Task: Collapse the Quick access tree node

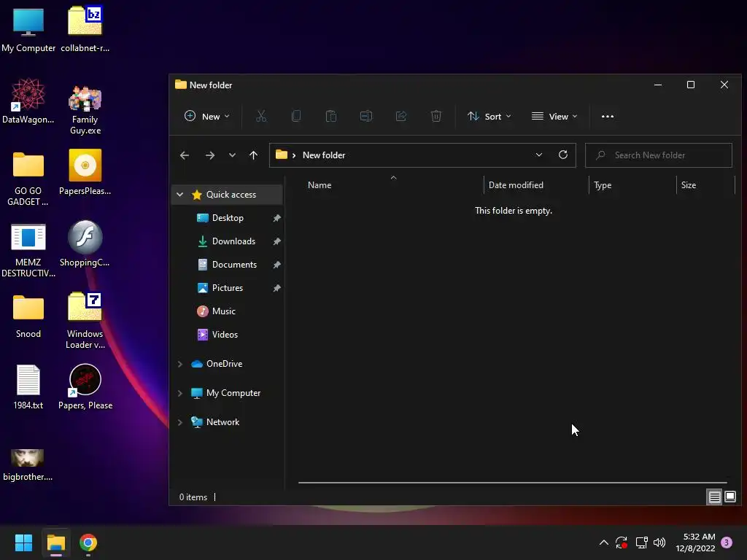Action: (x=179, y=194)
